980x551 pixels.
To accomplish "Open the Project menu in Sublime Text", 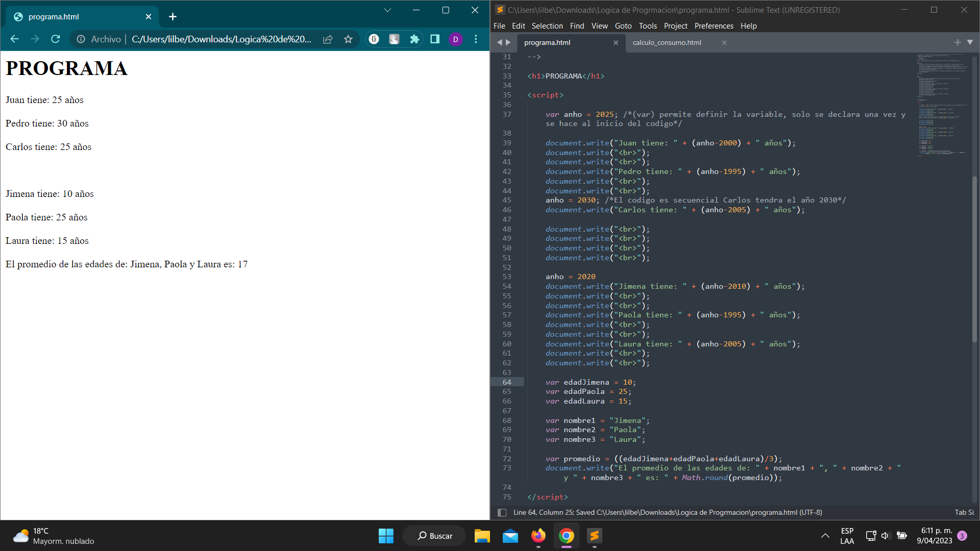I will pyautogui.click(x=675, y=26).
